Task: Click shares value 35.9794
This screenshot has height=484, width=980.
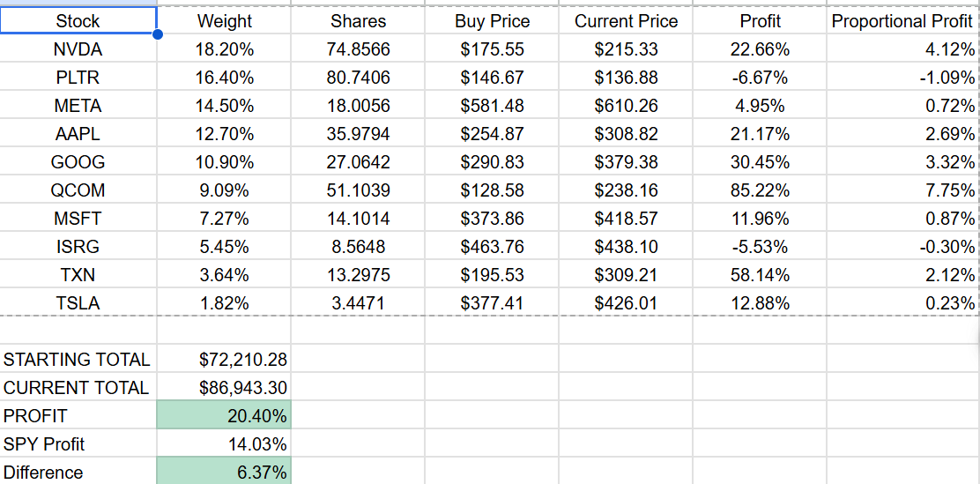Action: (358, 134)
